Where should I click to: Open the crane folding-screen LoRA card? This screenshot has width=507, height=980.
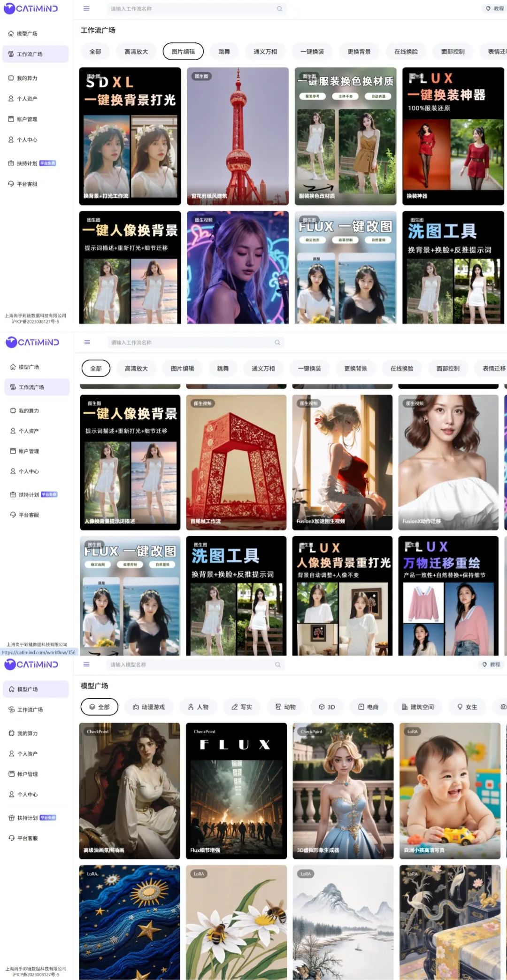(450, 922)
